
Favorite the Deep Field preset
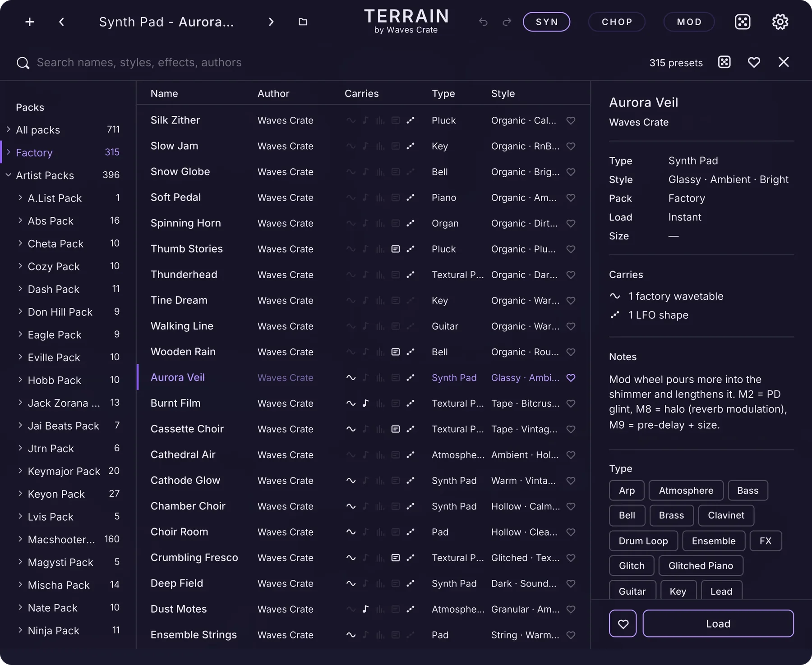[571, 583]
